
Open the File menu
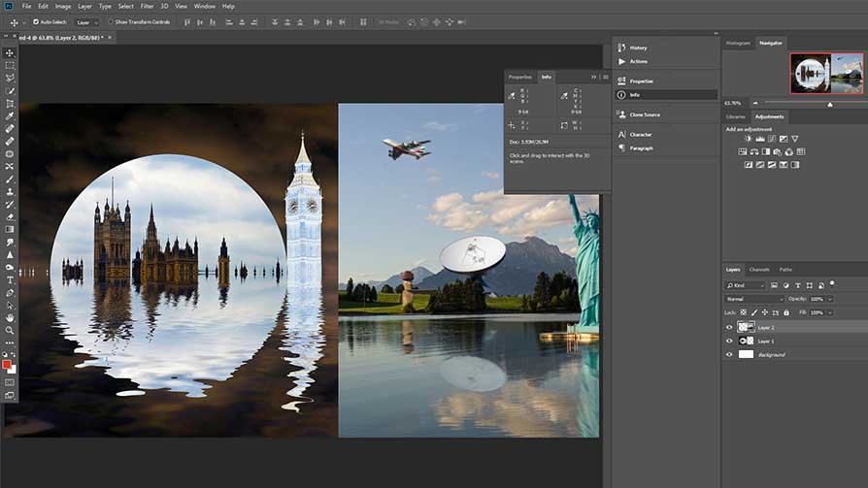pyautogui.click(x=26, y=6)
